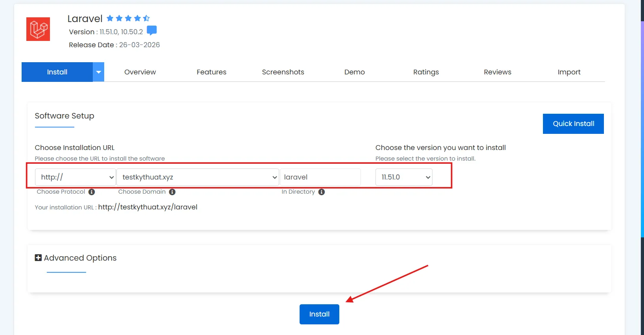644x335 pixels.
Task: Click the Advanced Options heading text
Action: 80,258
